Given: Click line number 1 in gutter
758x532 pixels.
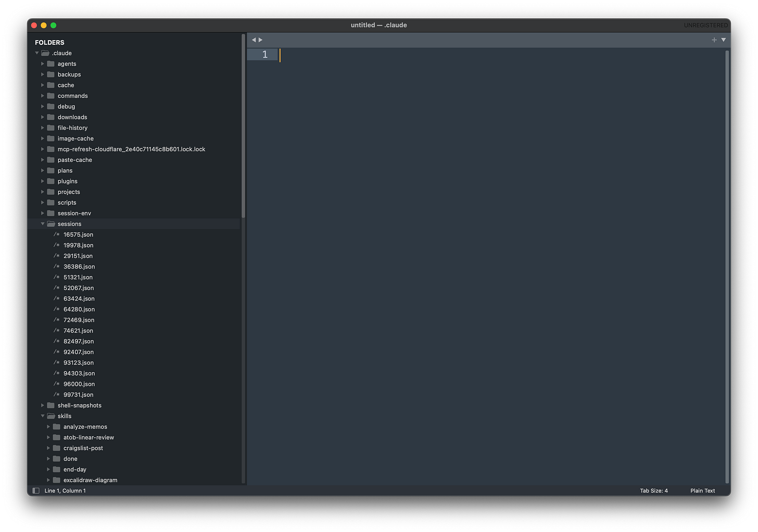Looking at the screenshot, I should (x=264, y=55).
